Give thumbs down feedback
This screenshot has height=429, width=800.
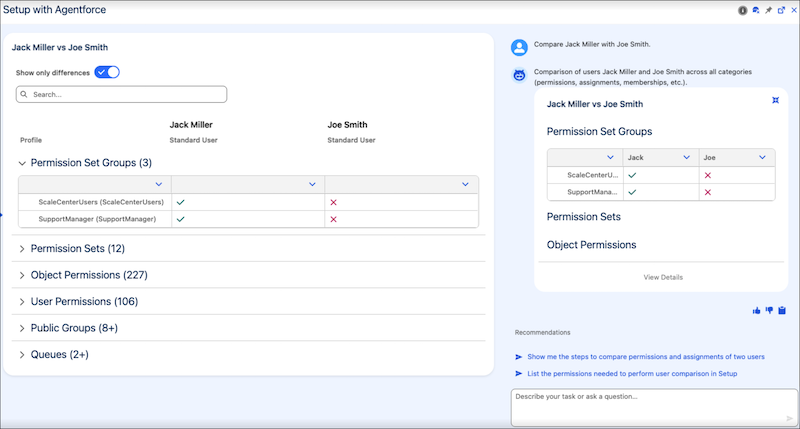click(x=769, y=311)
